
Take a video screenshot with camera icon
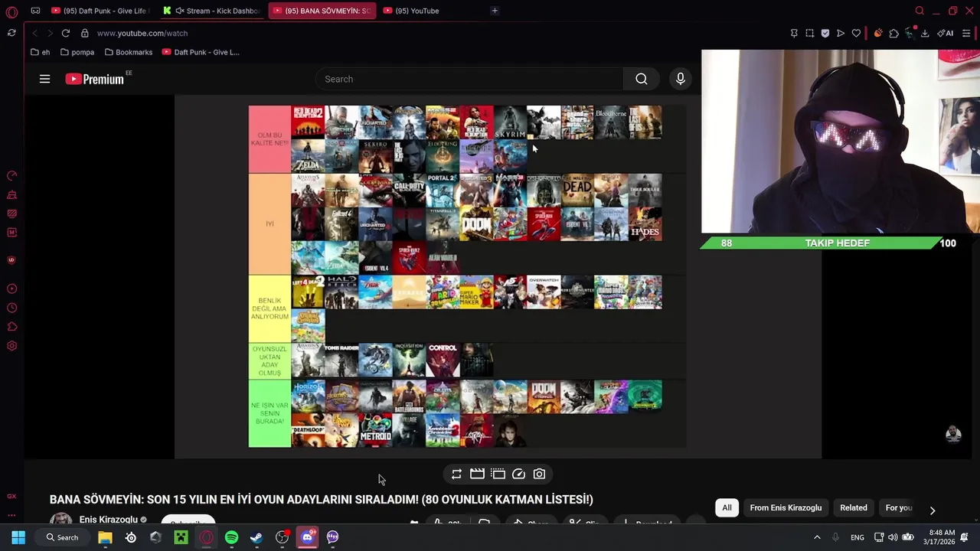point(539,474)
